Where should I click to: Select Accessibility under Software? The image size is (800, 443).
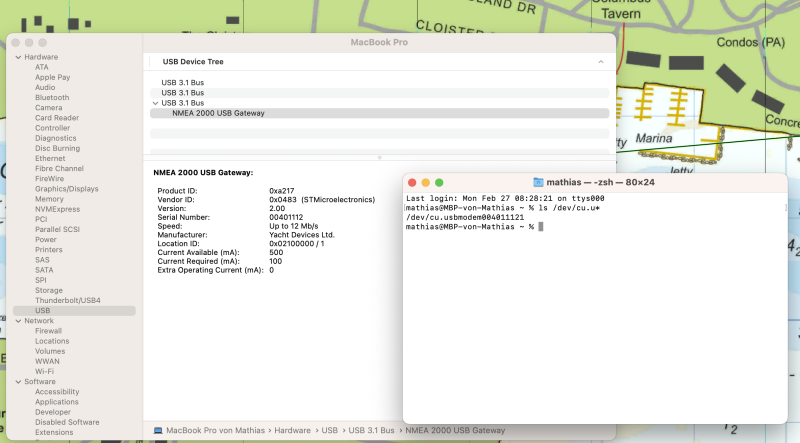(x=57, y=392)
